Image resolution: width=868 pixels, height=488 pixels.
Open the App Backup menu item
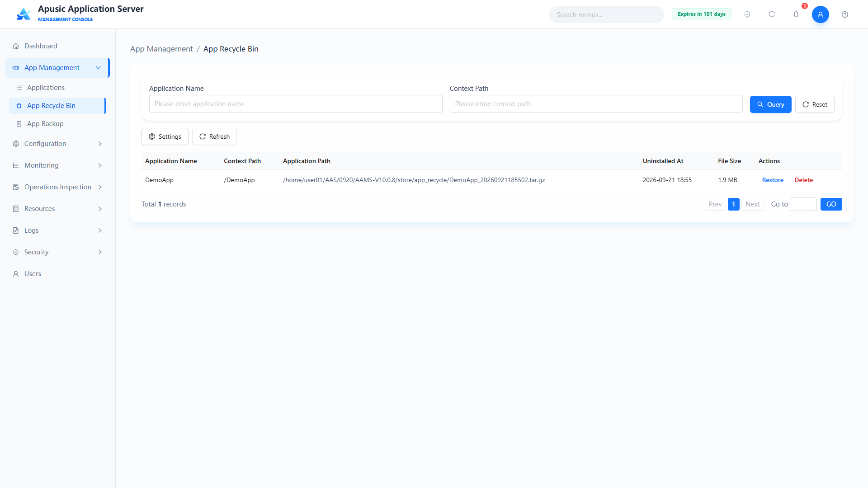point(57,124)
